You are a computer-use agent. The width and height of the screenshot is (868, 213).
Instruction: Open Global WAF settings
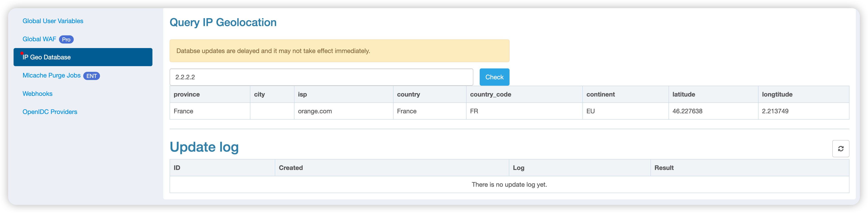(x=39, y=39)
